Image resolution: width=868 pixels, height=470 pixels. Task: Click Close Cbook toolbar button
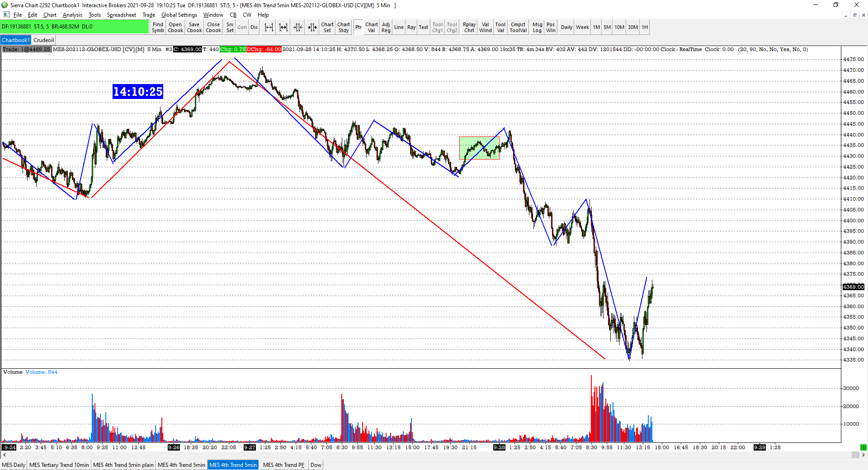tap(213, 28)
